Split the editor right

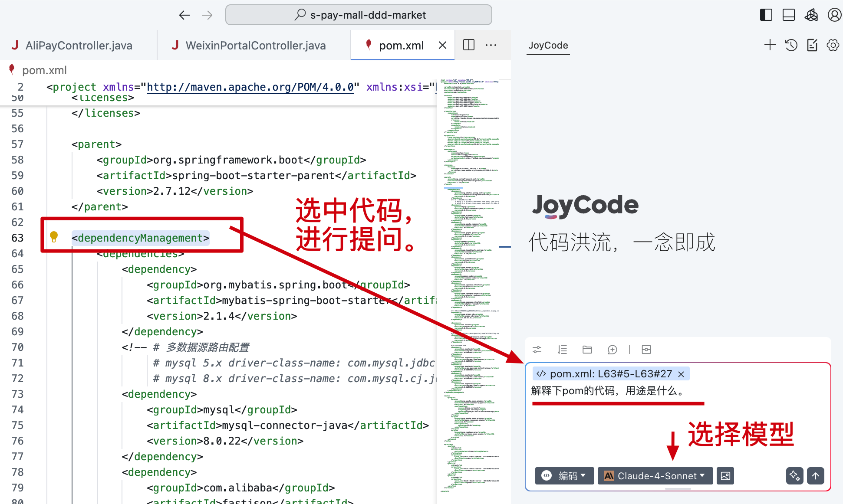469,45
